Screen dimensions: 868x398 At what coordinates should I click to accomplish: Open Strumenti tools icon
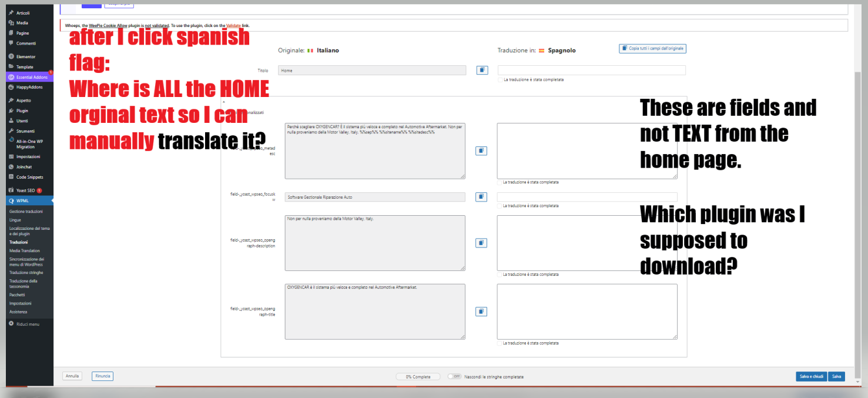pos(11,131)
